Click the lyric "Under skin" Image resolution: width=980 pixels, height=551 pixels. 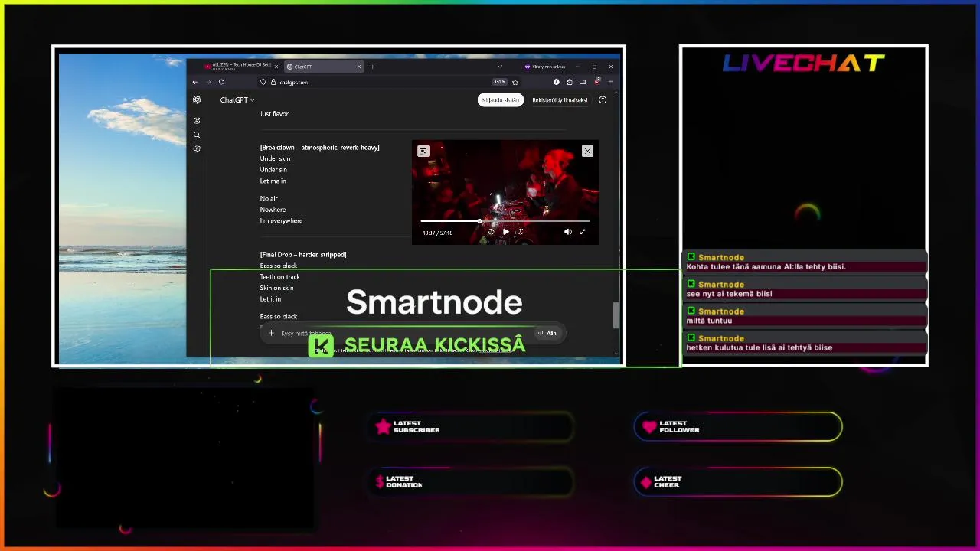[275, 158]
